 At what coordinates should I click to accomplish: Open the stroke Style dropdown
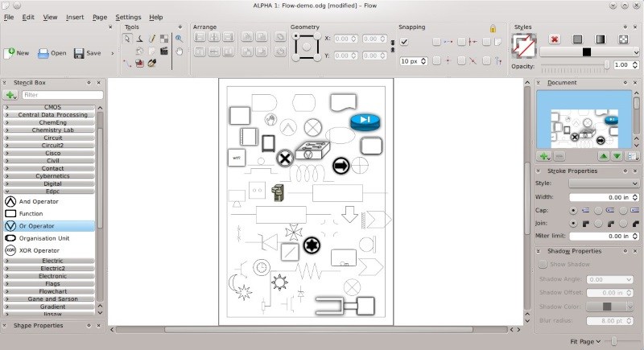tap(604, 183)
